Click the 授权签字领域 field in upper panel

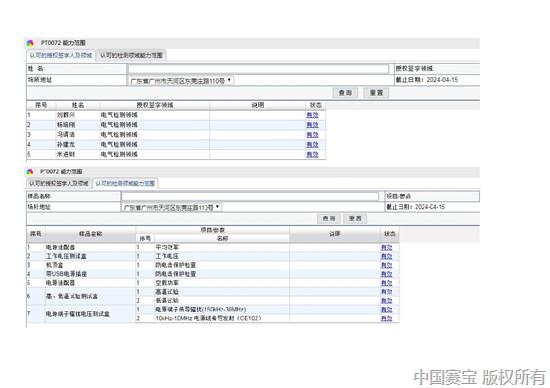tap(437, 69)
